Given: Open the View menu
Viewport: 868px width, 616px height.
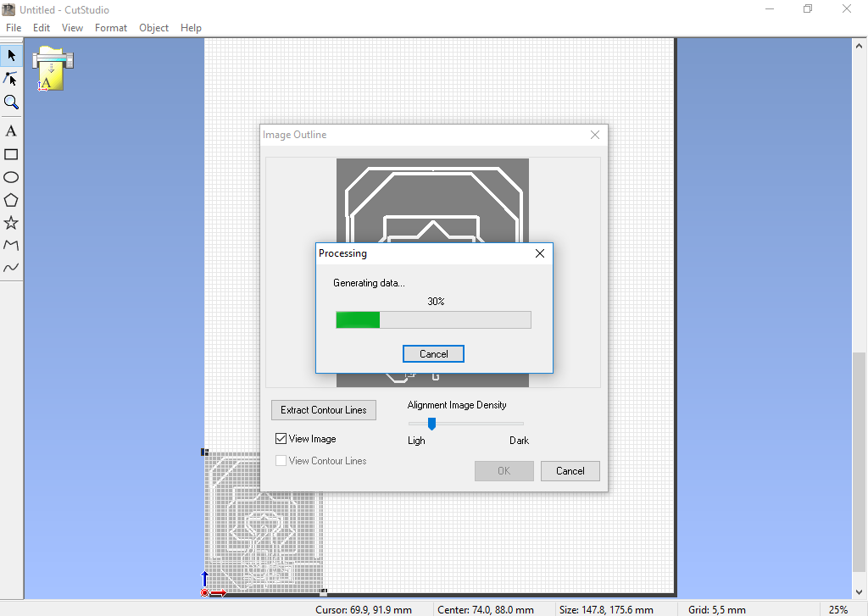Looking at the screenshot, I should pos(72,28).
